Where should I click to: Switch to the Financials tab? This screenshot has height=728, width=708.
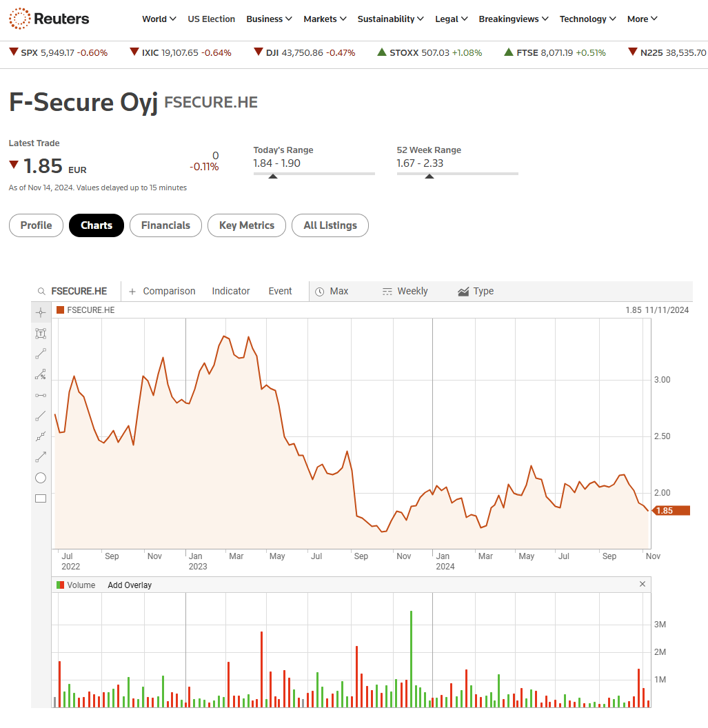coord(165,225)
